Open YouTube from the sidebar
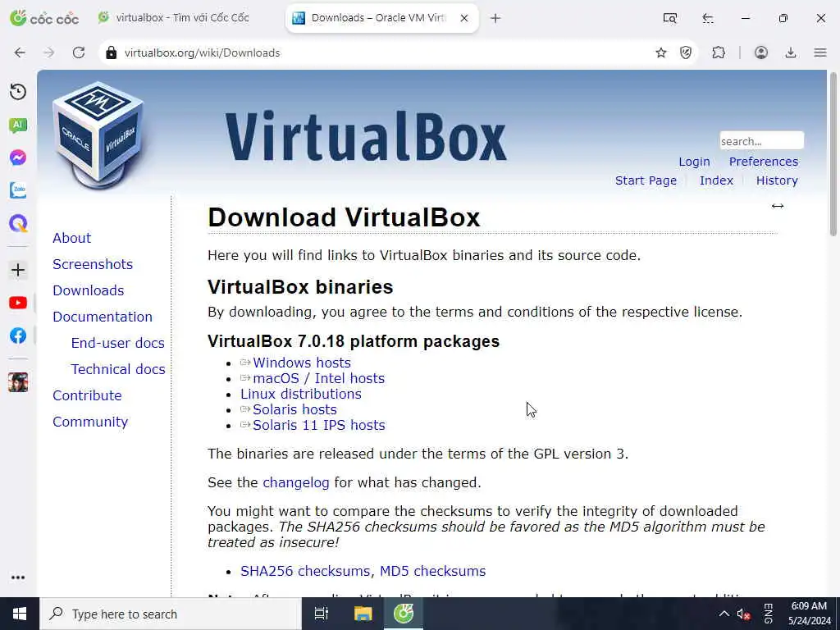This screenshot has width=840, height=630. pos(18,303)
